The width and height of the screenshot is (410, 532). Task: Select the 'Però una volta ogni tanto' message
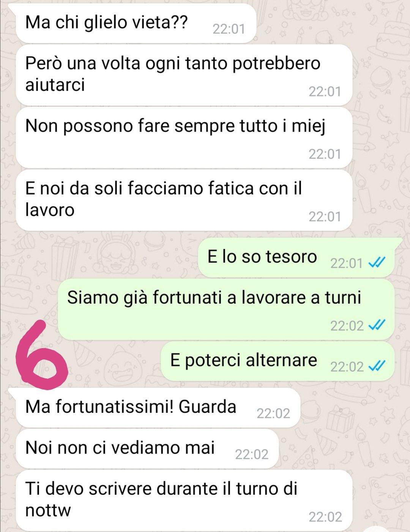click(184, 75)
